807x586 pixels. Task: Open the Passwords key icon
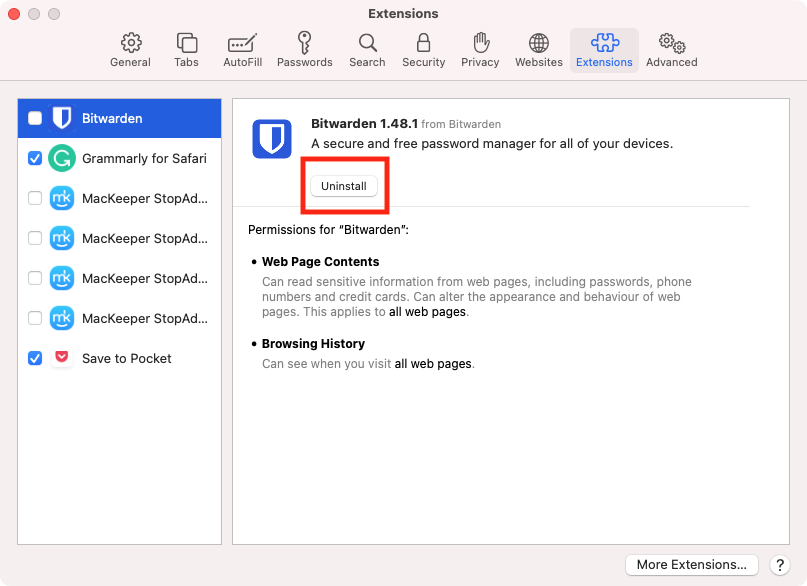pyautogui.click(x=304, y=43)
